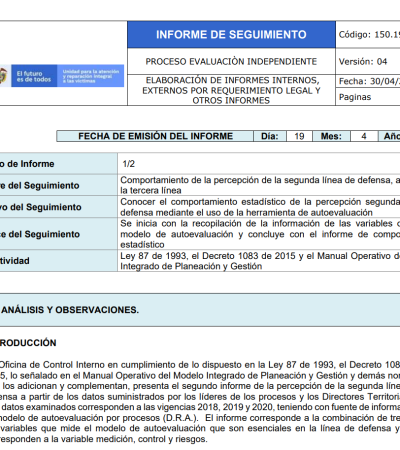Click line ending 'variable medición, control y riesgos.'

104,439
